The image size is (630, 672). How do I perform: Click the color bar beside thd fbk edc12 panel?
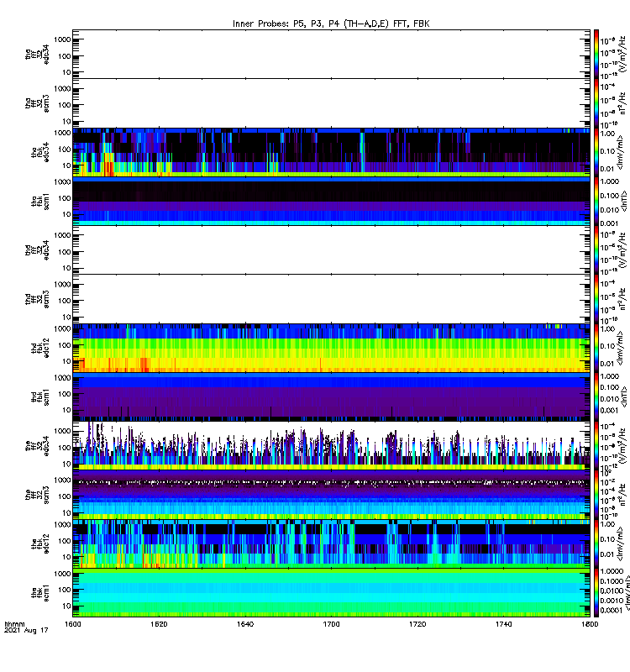(596, 348)
